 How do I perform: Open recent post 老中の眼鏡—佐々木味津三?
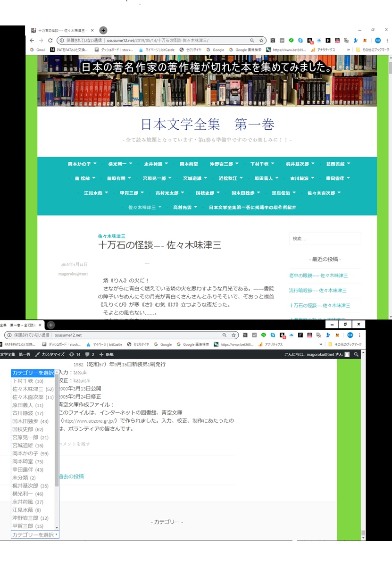[318, 276]
